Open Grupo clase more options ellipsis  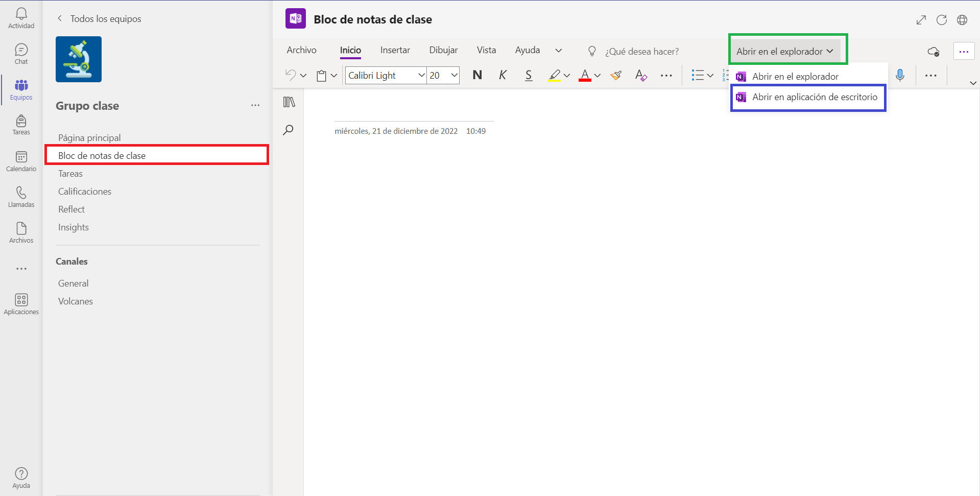click(255, 105)
